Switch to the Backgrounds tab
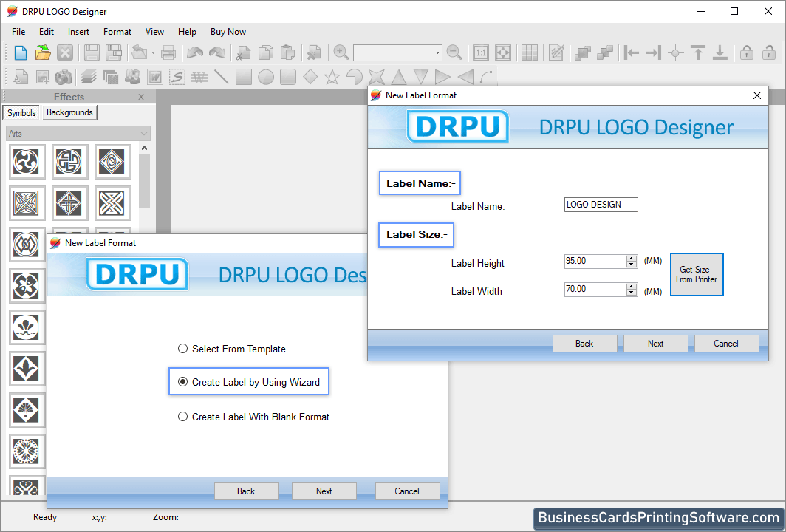This screenshot has height=532, width=786. [69, 112]
